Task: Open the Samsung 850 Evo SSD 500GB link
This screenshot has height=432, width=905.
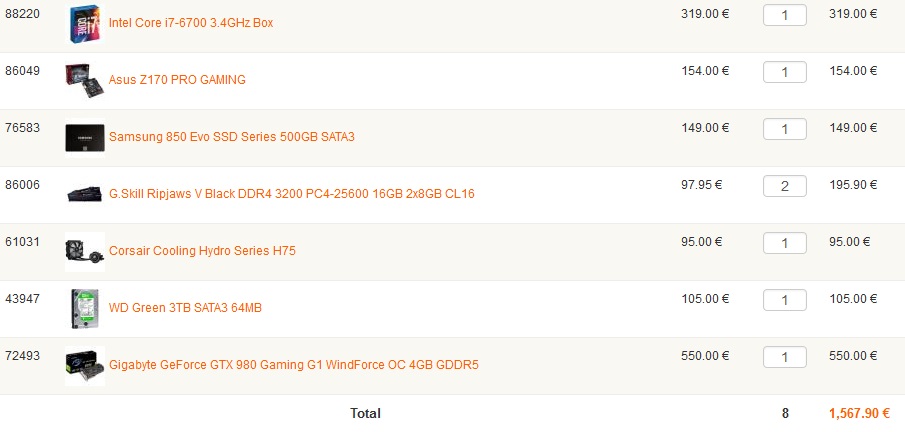Action: pyautogui.click(x=231, y=136)
